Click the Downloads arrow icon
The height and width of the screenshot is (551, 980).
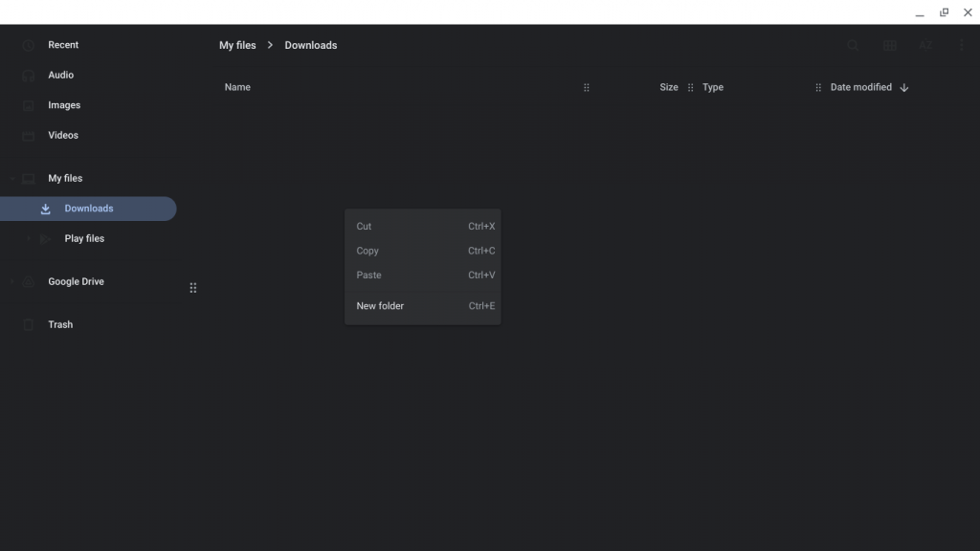(x=45, y=209)
